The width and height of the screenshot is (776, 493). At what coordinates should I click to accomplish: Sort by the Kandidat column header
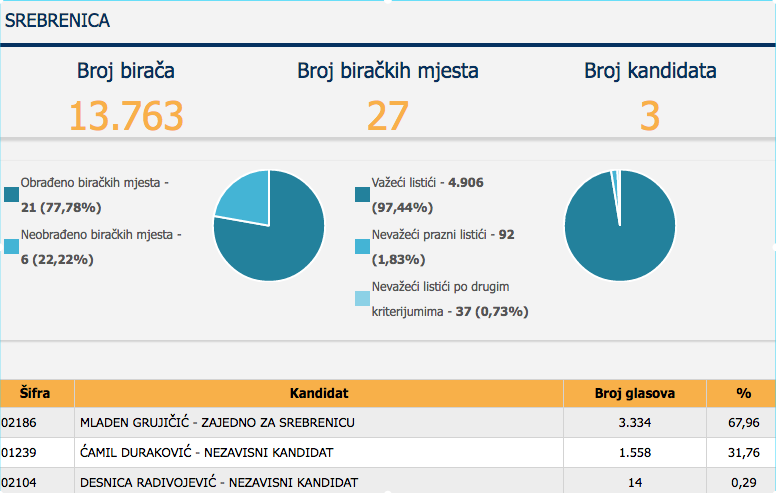coord(318,393)
